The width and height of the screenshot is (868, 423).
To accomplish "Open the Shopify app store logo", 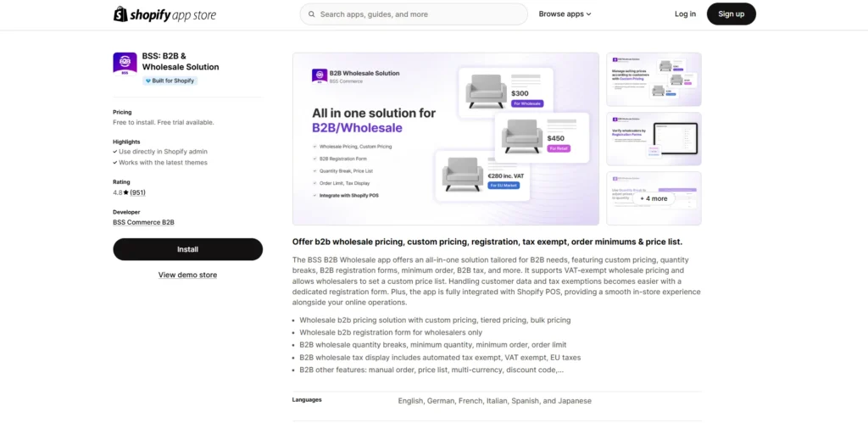I will tap(165, 14).
